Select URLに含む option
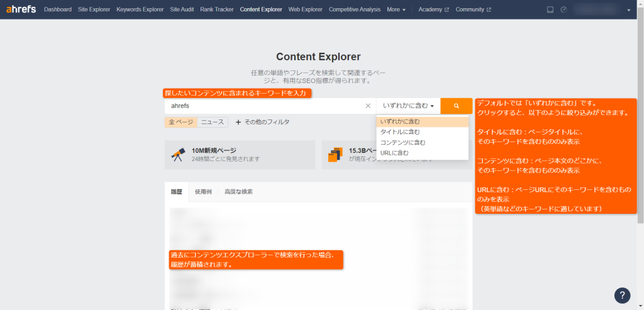This screenshot has height=310, width=644. coord(422,153)
